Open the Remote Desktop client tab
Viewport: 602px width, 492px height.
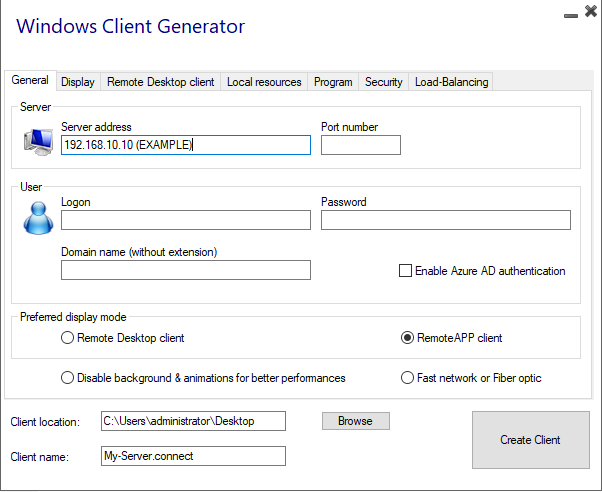[x=160, y=82]
